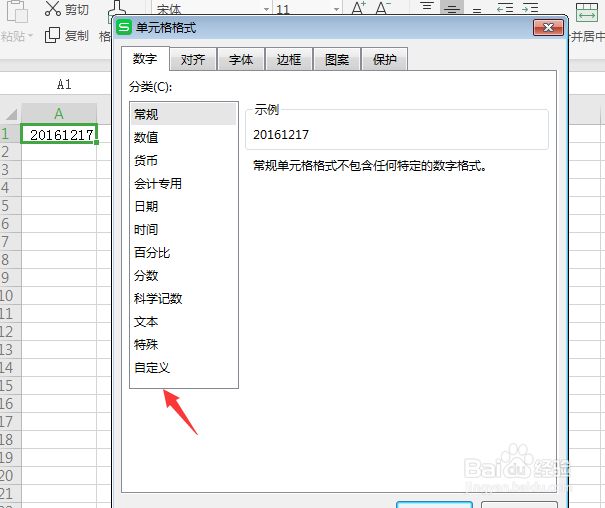Screen dimensions: 605x508
Task: Click the Cut (剪切) scissors icon
Action: click(53, 8)
